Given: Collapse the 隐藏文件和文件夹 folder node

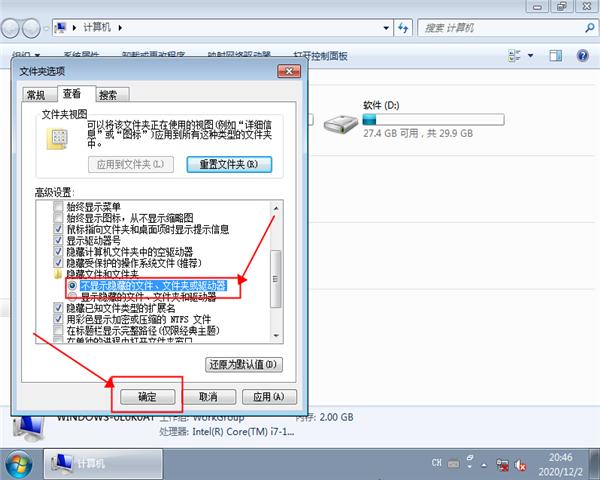Looking at the screenshot, I should pyautogui.click(x=58, y=274).
